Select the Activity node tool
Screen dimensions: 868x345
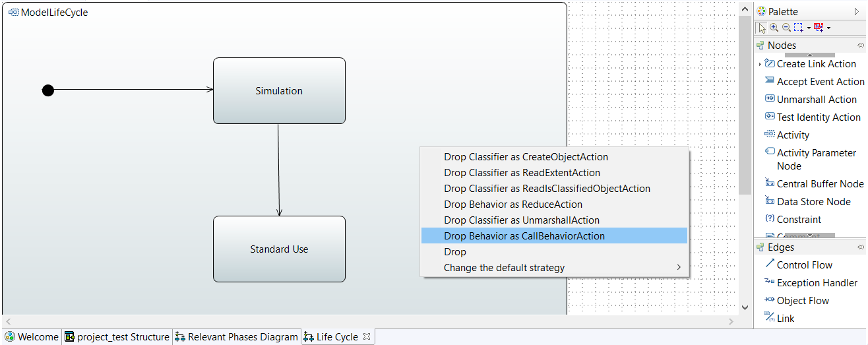click(787, 135)
